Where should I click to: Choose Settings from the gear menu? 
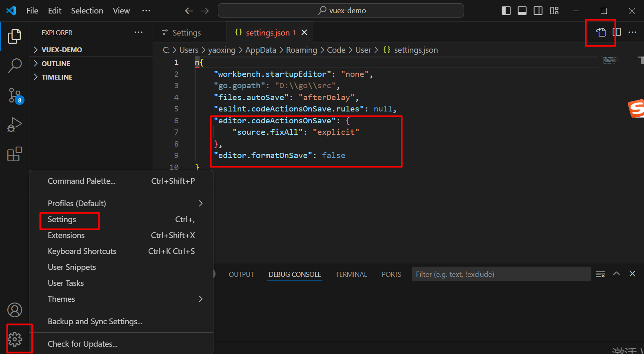coord(121,219)
